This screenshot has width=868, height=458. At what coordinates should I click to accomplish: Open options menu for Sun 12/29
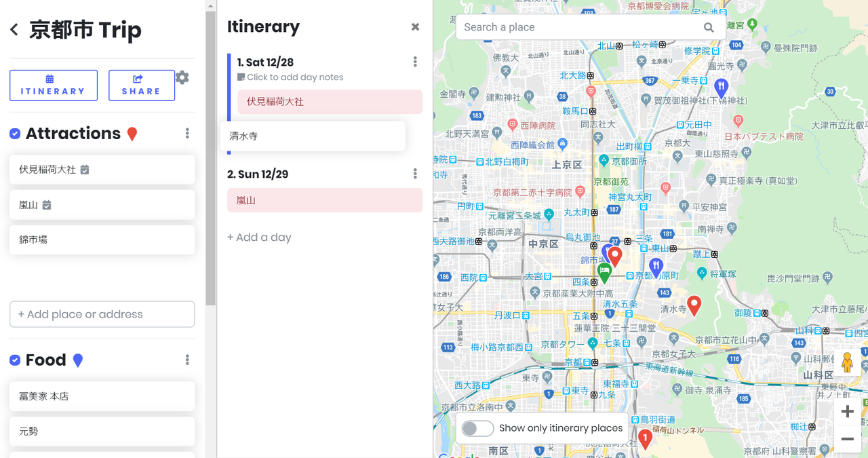(415, 174)
